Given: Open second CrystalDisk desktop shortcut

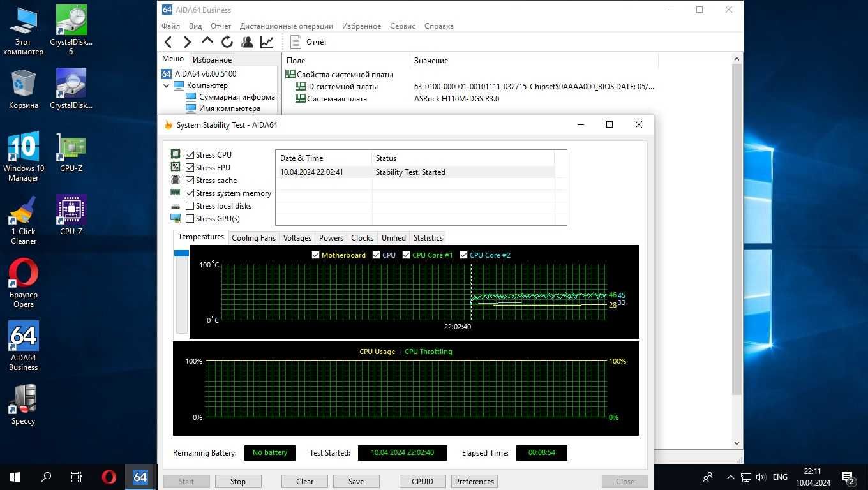Looking at the screenshot, I should 71,89.
